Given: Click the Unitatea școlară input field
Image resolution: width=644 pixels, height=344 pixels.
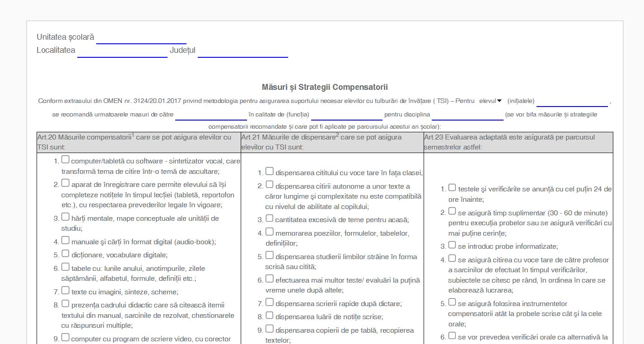Looking at the screenshot, I should pos(140,38).
